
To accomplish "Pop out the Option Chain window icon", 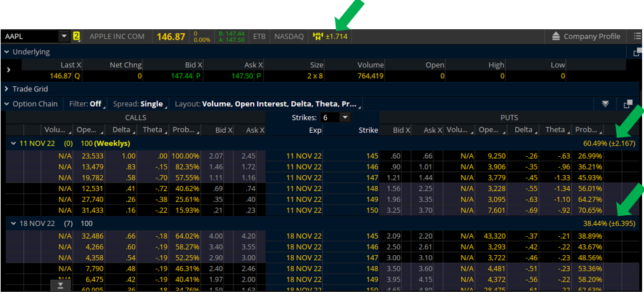I will 628,104.
